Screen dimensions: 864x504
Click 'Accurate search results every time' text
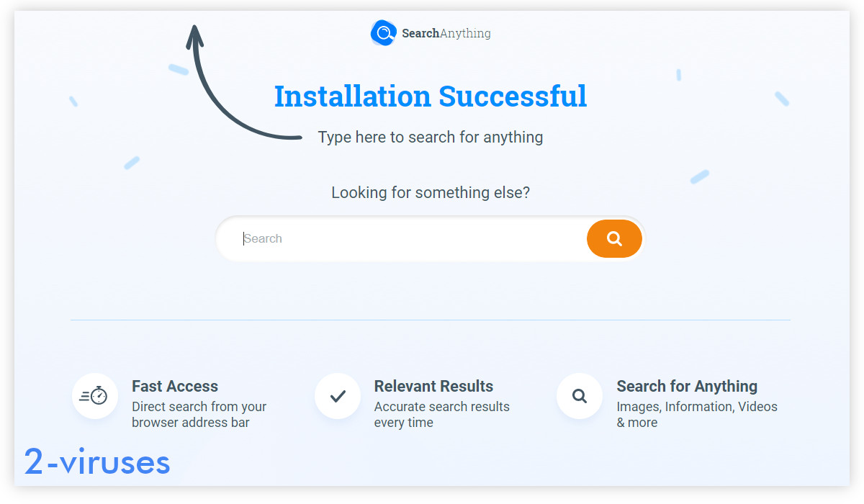[x=441, y=415]
